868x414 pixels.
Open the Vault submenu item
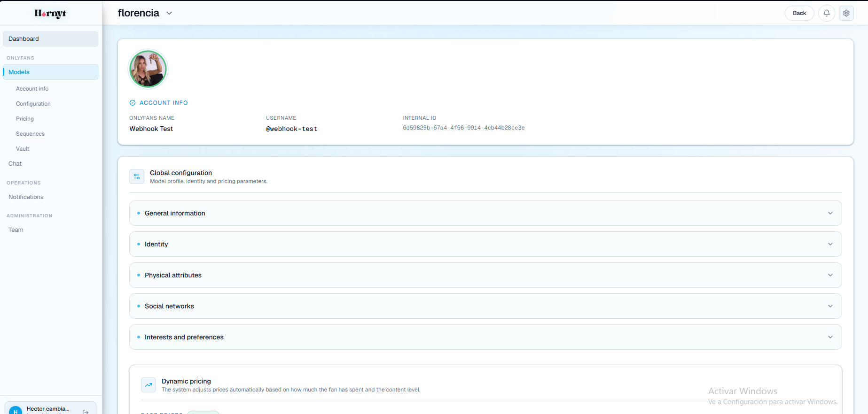pyautogui.click(x=23, y=149)
